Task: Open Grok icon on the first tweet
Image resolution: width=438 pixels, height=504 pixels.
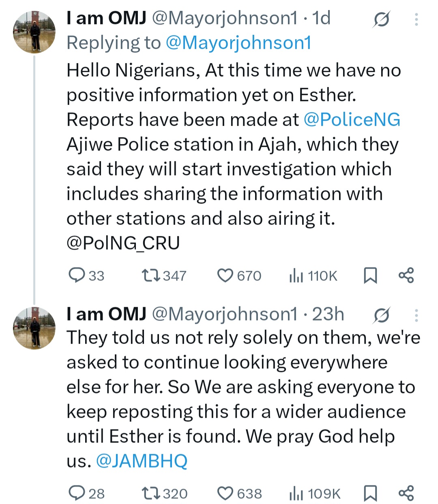Action: (381, 19)
